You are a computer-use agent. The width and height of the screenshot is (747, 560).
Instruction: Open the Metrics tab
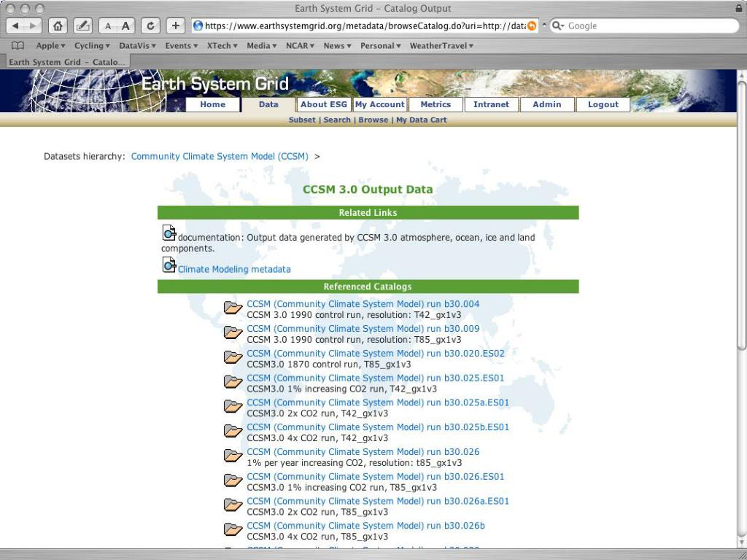pos(436,104)
